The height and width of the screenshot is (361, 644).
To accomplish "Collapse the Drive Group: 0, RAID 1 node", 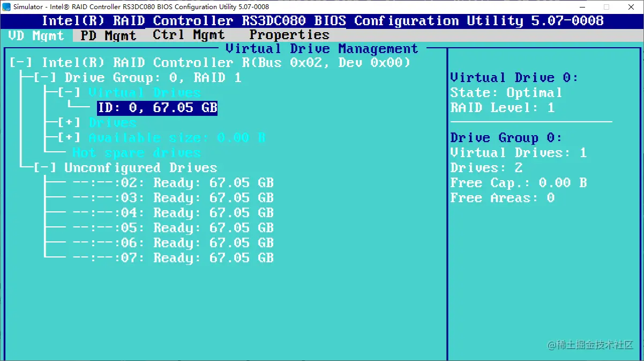I will 44,78.
